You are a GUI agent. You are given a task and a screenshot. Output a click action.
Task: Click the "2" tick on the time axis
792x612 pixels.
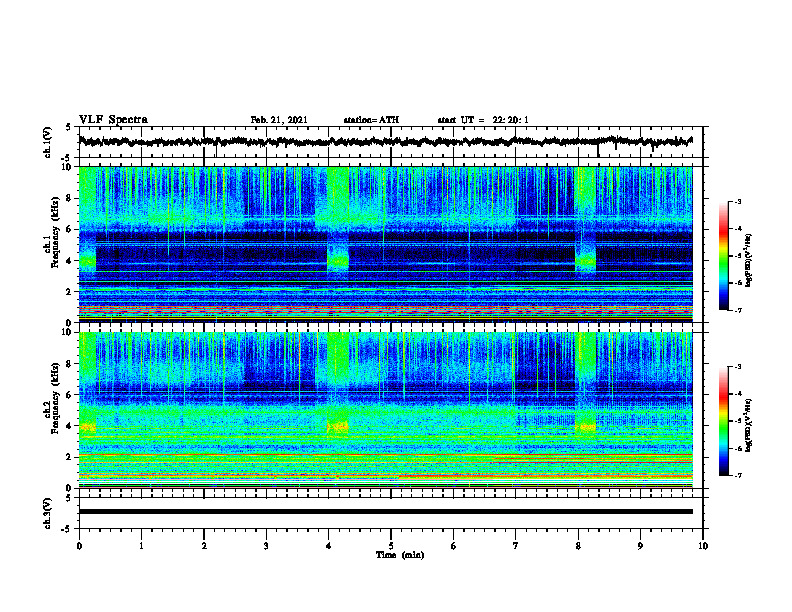click(x=204, y=546)
